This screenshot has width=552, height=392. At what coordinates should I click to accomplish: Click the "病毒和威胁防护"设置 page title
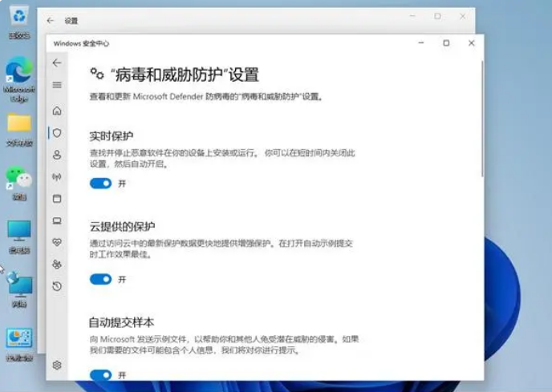point(185,75)
